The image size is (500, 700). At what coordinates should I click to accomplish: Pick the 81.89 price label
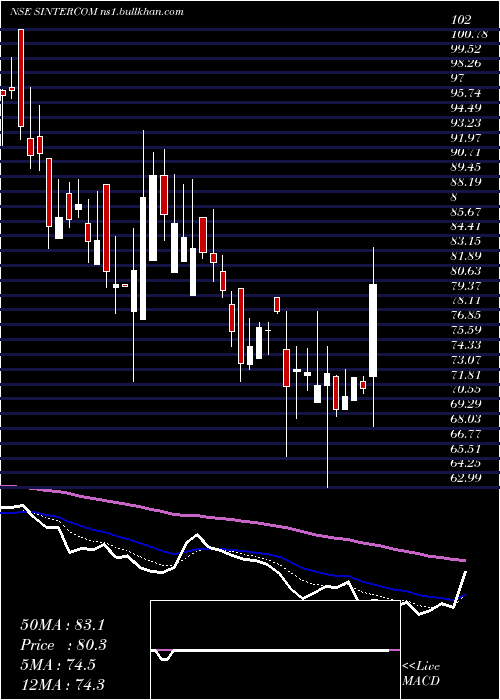tap(466, 256)
